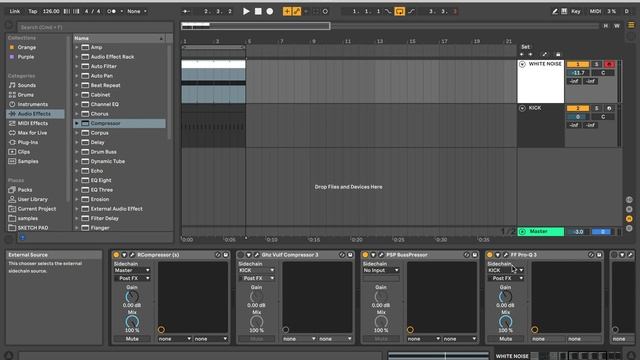Open the Sounds category
This screenshot has width=640, height=360.
[27, 85]
